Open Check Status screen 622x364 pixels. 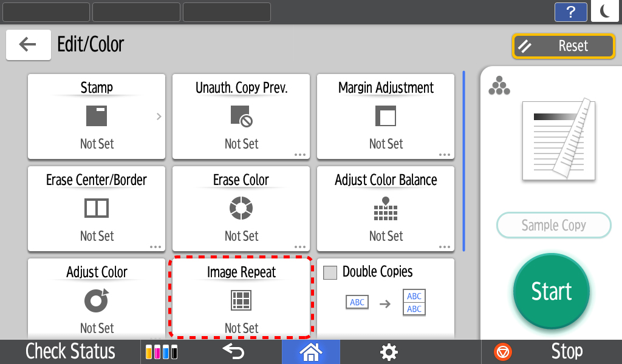tap(70, 351)
